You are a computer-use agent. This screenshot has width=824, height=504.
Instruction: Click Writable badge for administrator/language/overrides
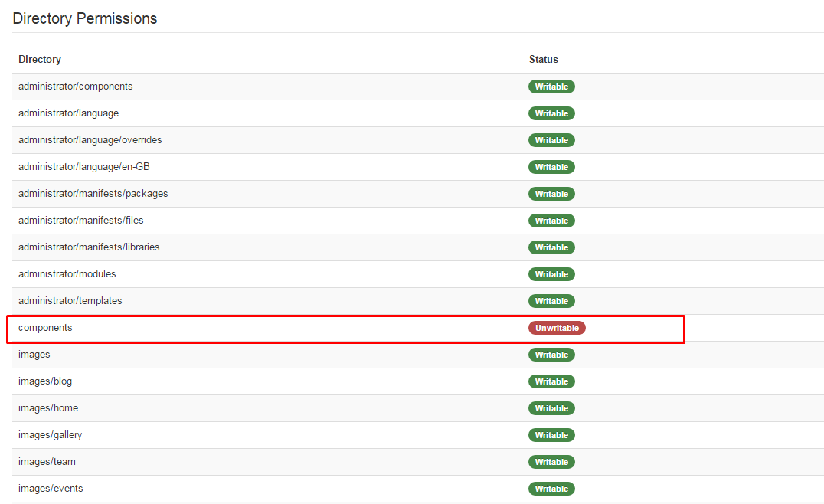(551, 140)
